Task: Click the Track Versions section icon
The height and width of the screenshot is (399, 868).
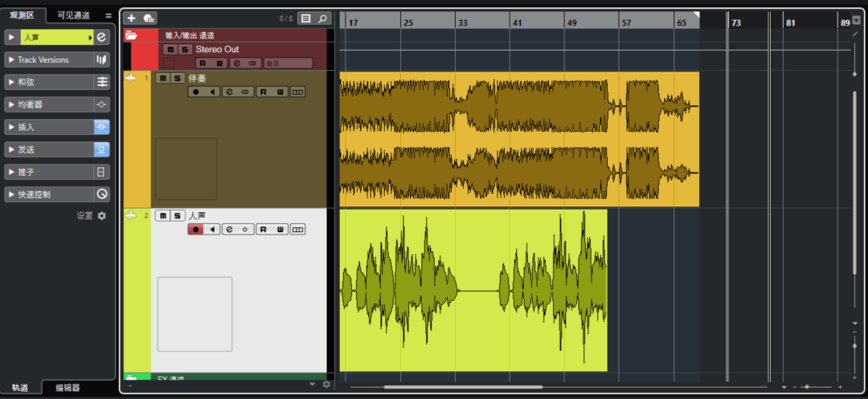Action: pyautogui.click(x=101, y=59)
